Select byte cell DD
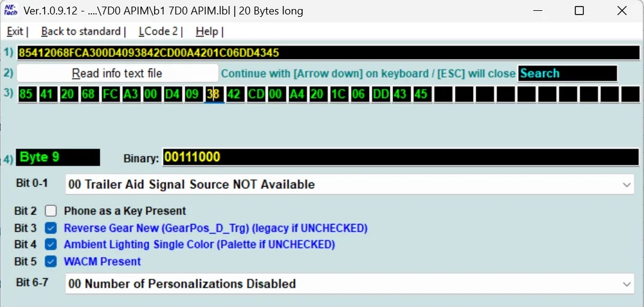 coord(379,94)
